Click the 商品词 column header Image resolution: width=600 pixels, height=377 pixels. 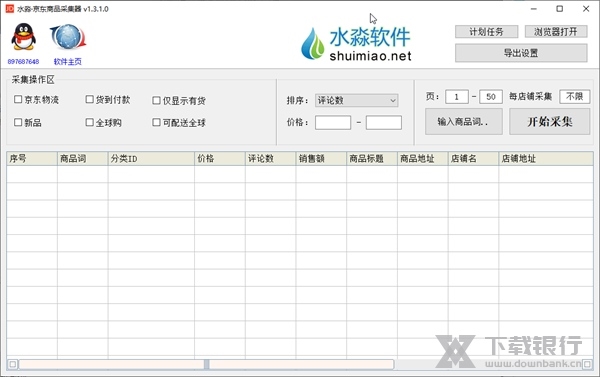[x=83, y=158]
